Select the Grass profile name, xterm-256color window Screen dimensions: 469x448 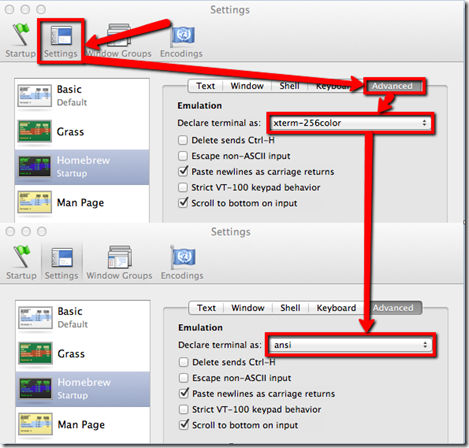point(70,132)
